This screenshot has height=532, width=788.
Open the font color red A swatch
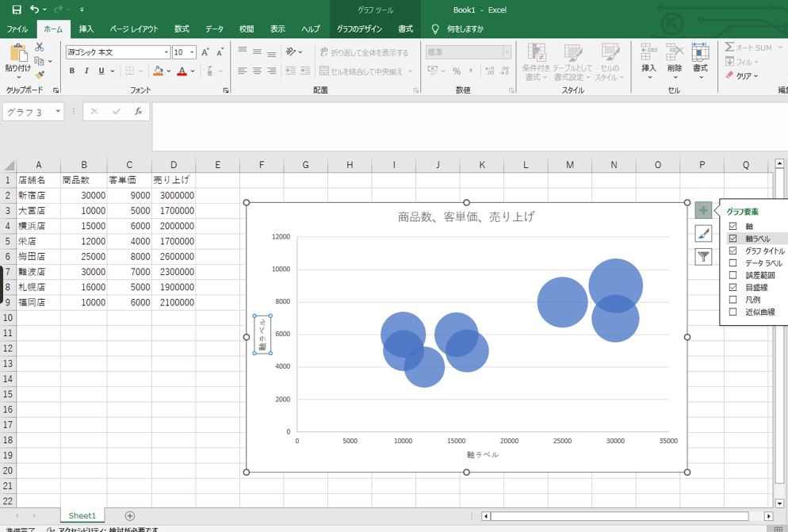[182, 71]
